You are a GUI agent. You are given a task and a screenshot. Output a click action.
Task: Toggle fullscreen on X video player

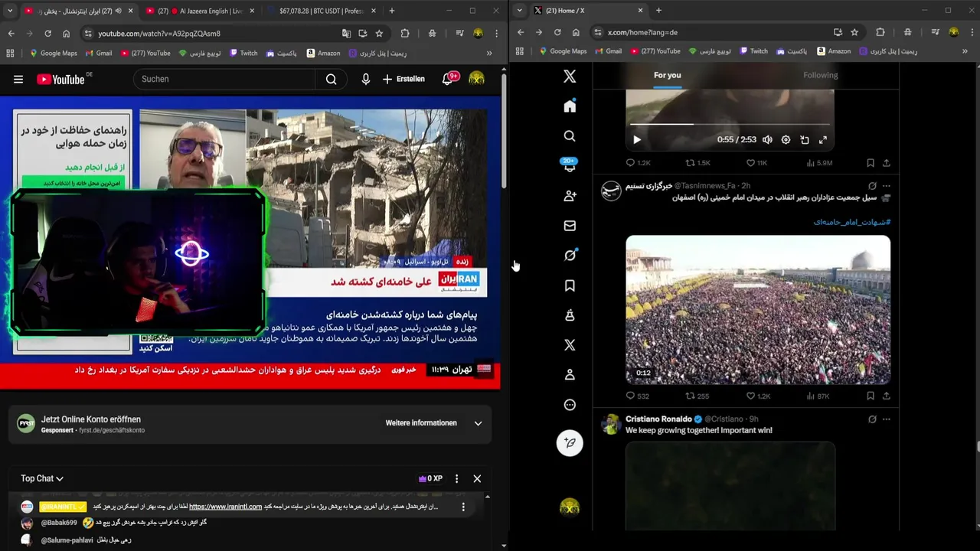[823, 140]
